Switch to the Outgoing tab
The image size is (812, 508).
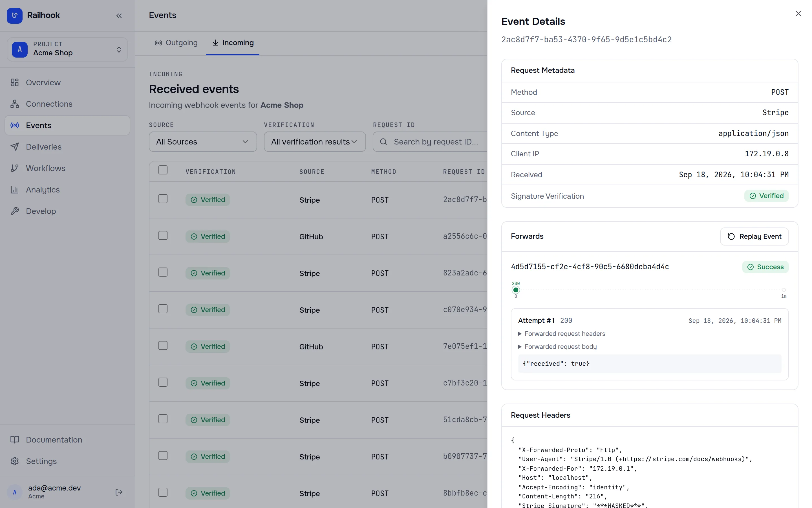tap(176, 43)
